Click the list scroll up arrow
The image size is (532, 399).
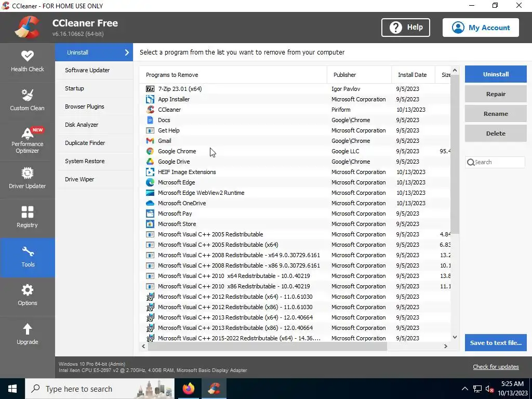[x=455, y=70]
